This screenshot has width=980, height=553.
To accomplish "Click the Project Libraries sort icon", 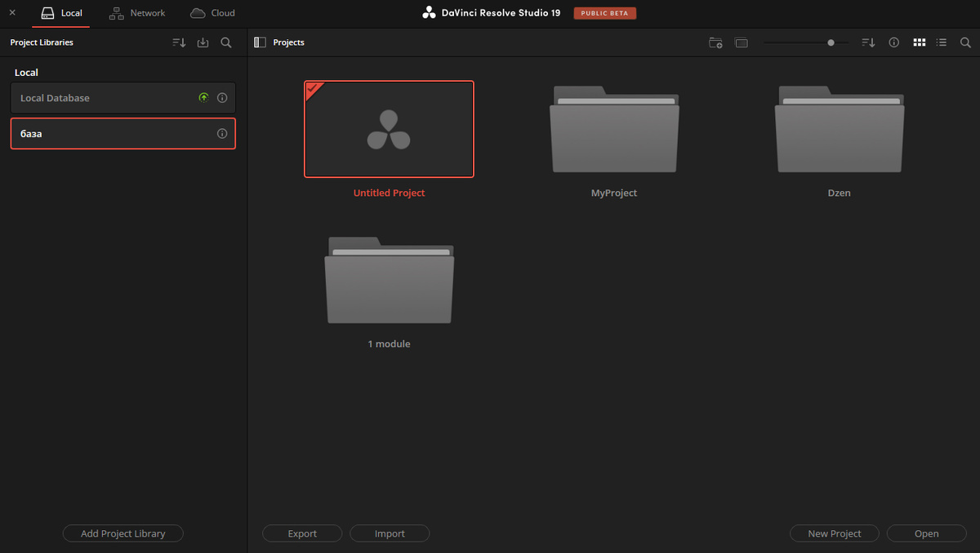I will coord(180,42).
